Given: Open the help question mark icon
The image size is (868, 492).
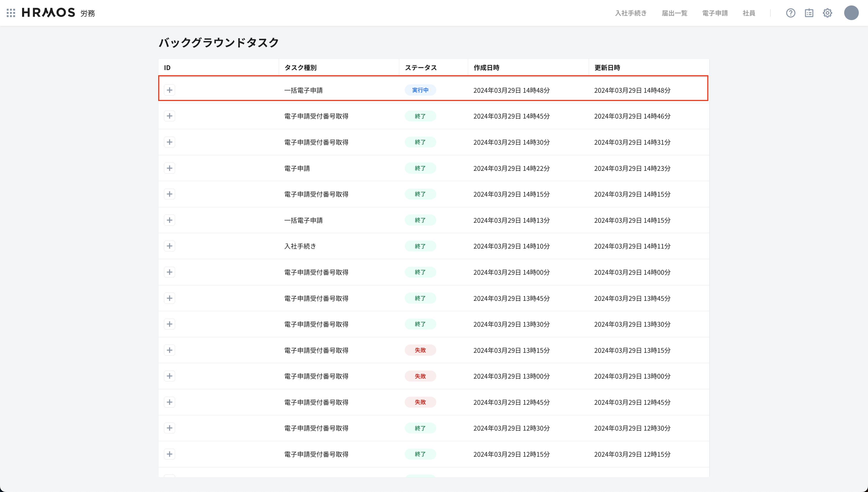Looking at the screenshot, I should [x=790, y=13].
